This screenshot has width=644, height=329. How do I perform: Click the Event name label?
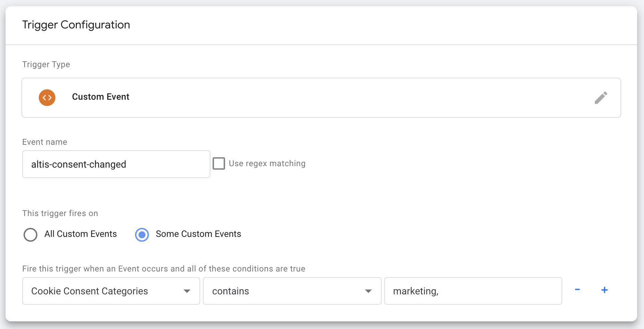pyautogui.click(x=44, y=142)
